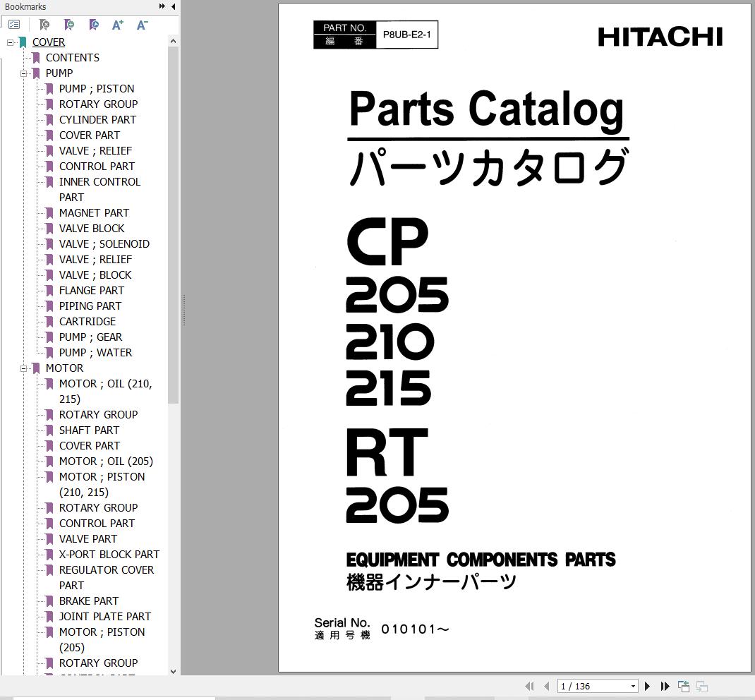Select the MOTOR bookmark
Screen dimensions: 755x700
[64, 368]
